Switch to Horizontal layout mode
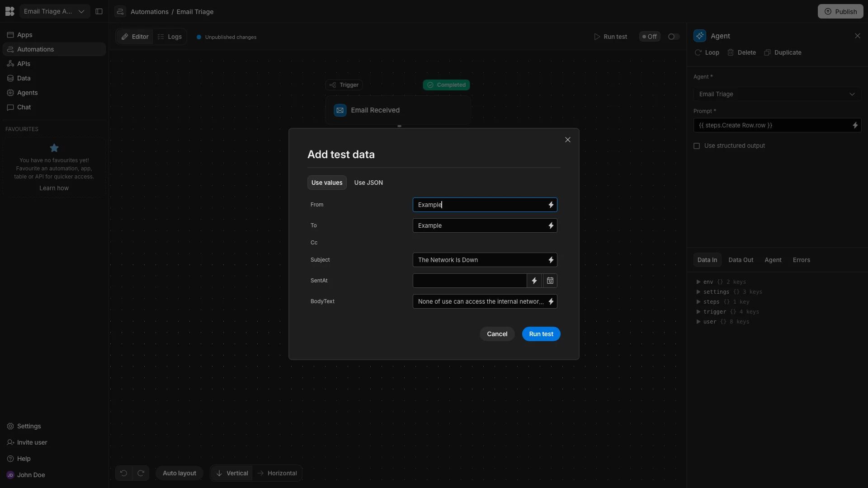 (x=277, y=473)
